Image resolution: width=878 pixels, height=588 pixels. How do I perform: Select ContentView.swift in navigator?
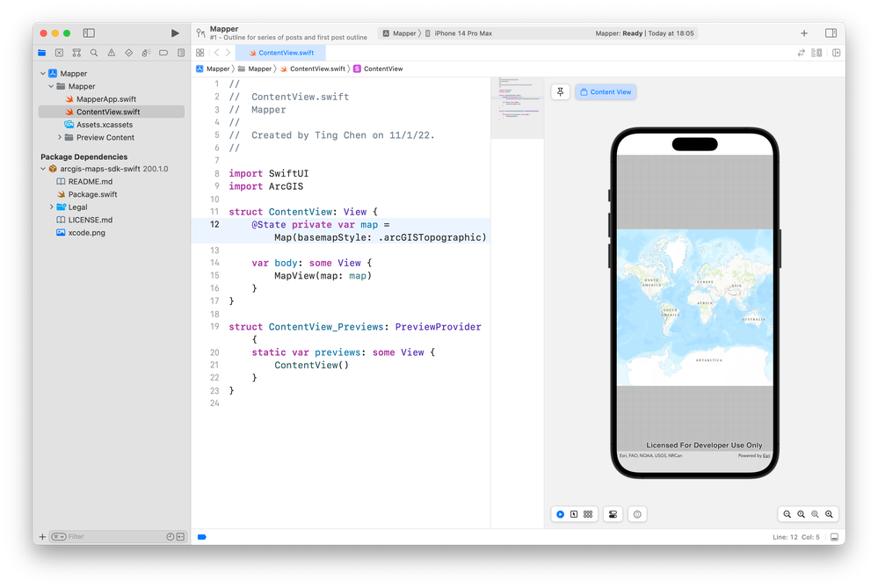point(112,112)
